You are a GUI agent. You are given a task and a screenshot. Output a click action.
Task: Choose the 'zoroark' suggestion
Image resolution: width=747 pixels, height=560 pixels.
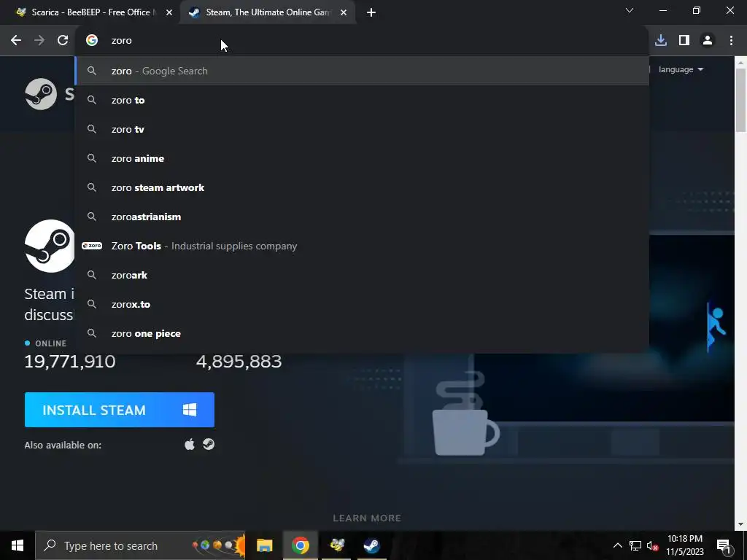click(x=362, y=275)
